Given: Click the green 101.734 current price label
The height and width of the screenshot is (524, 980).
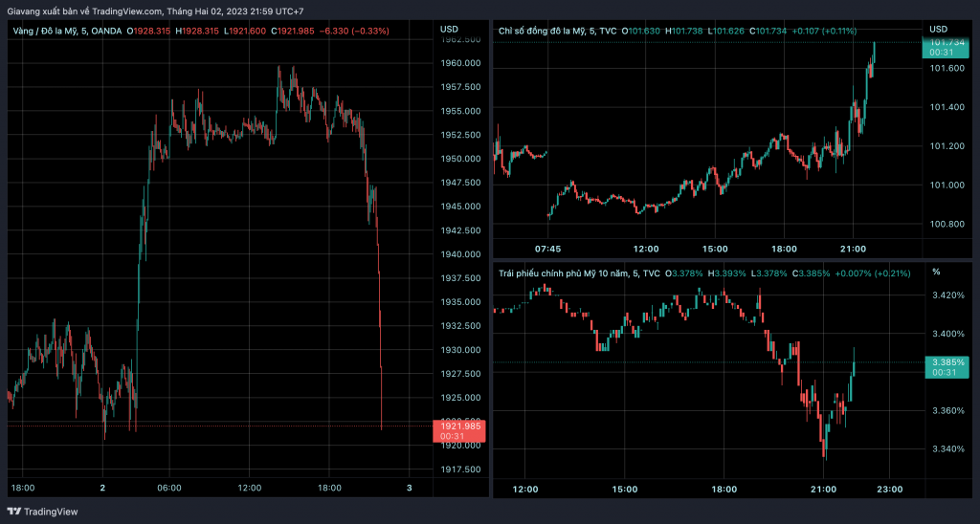Looking at the screenshot, I should coord(947,42).
